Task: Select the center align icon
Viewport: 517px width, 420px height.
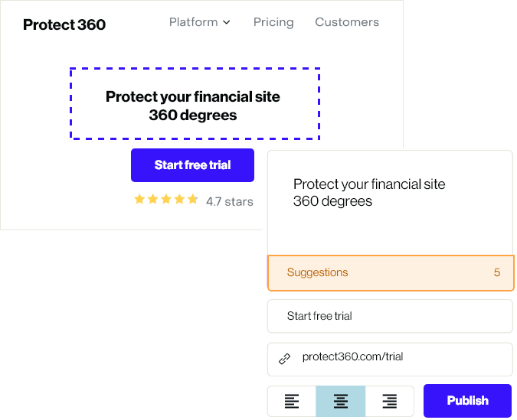Action: 341,401
